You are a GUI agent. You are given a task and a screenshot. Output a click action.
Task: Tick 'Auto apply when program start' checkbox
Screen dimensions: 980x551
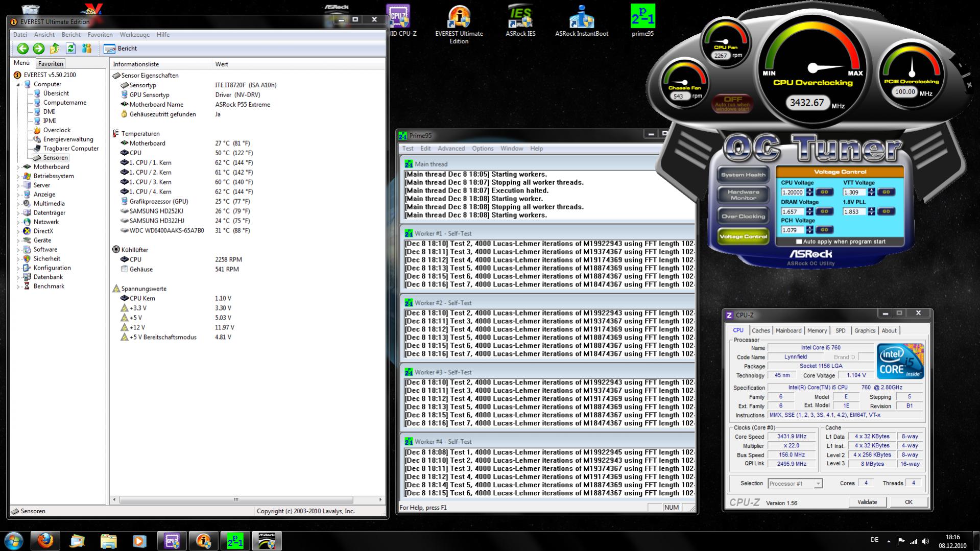coord(799,242)
